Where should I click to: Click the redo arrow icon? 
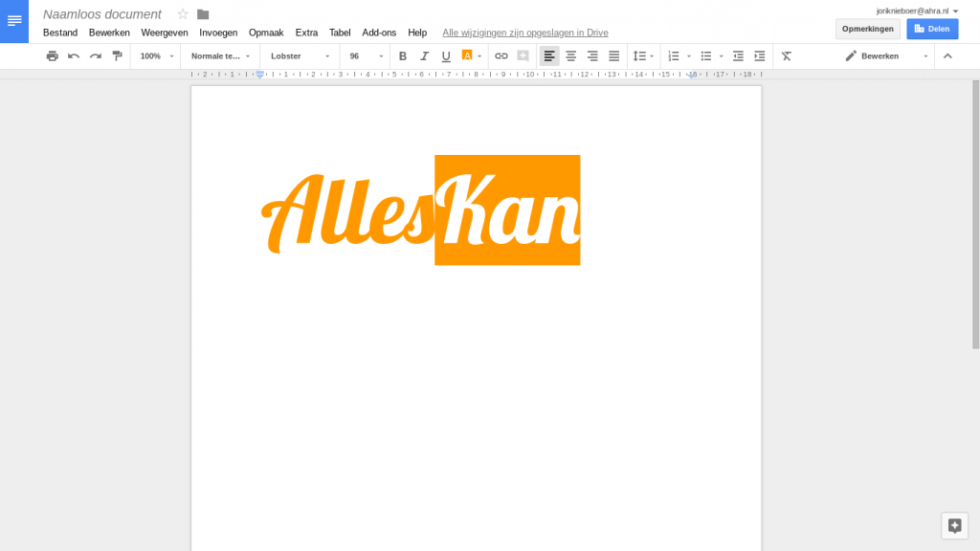coord(96,56)
